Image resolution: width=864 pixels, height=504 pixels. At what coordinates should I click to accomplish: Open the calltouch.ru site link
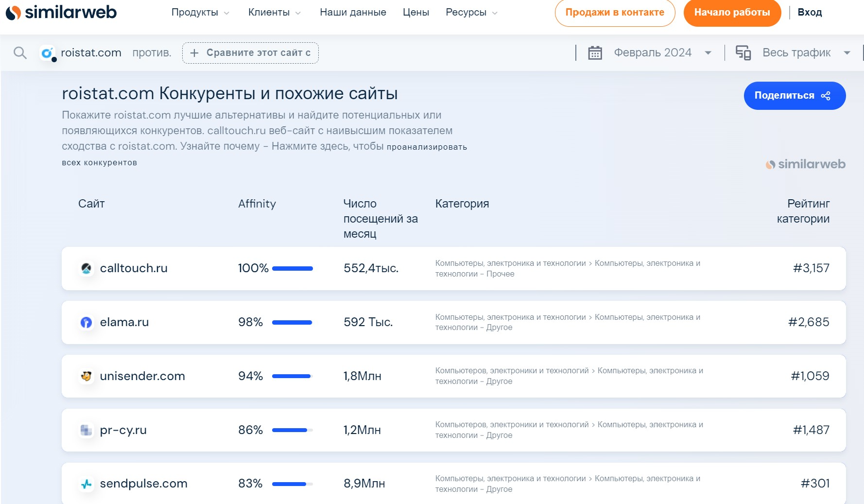click(134, 268)
